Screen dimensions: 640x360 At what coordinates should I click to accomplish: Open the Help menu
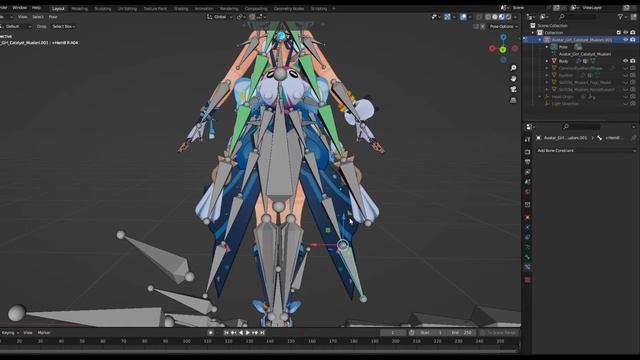36,8
